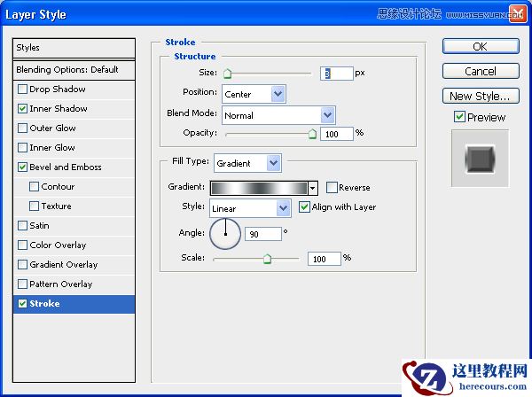Click the angle dial control
Screen dimensions: 532x397
click(x=225, y=234)
